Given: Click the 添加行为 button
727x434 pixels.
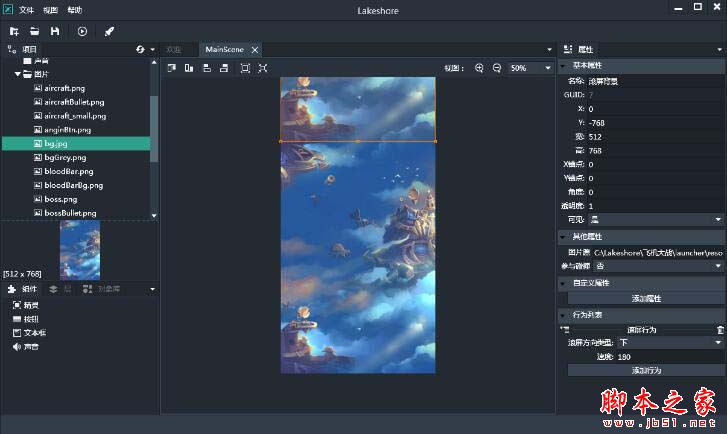Looking at the screenshot, I should pos(646,370).
